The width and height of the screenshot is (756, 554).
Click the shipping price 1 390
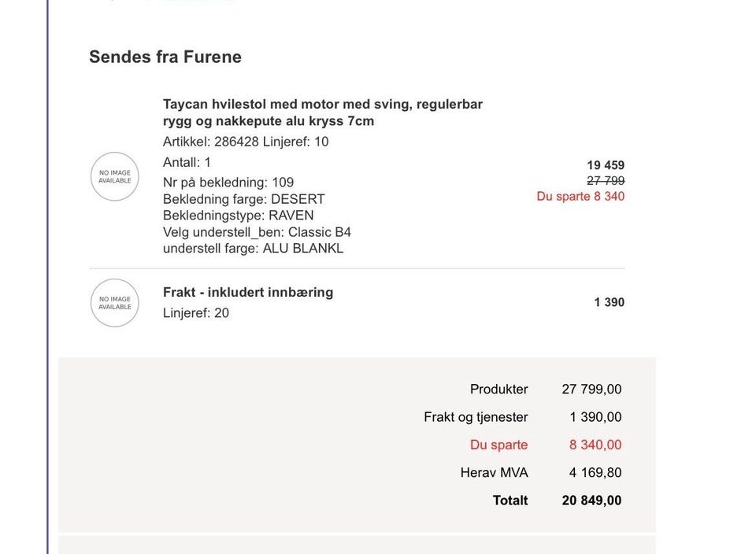coord(609,302)
